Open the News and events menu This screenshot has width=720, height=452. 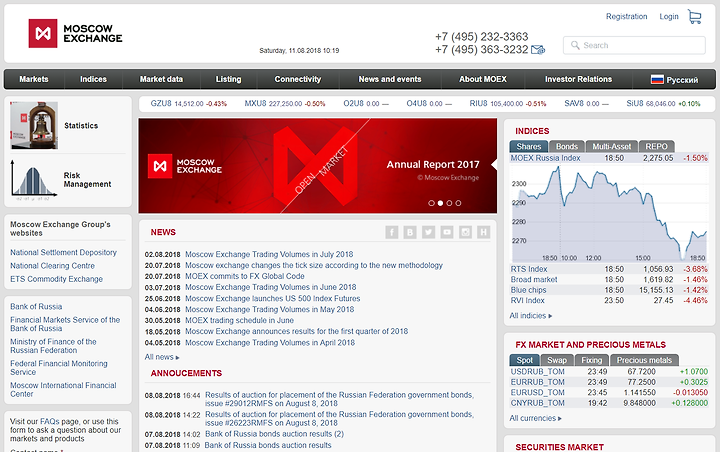(390, 79)
